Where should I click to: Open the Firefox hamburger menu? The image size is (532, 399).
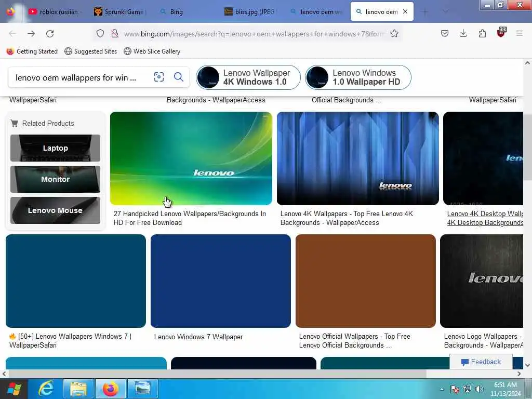tap(519, 33)
